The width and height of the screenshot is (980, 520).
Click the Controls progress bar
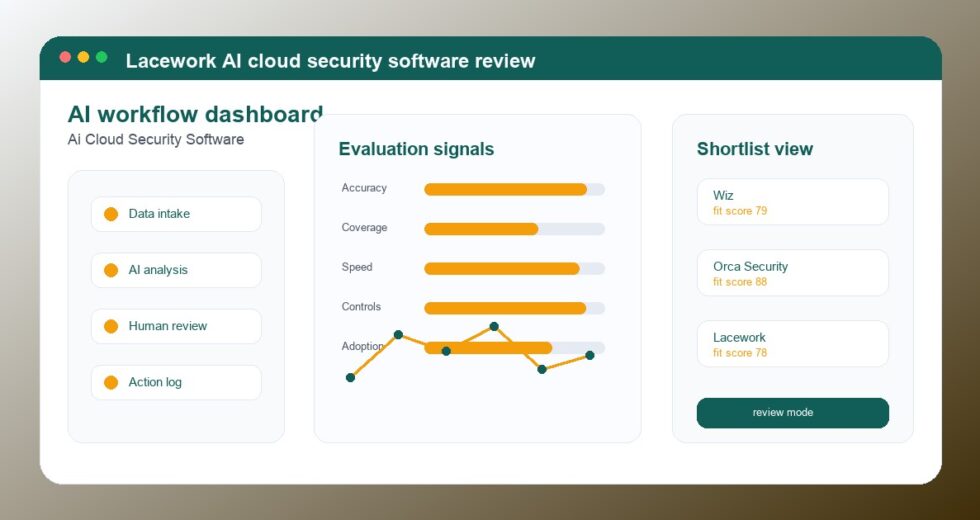click(514, 308)
